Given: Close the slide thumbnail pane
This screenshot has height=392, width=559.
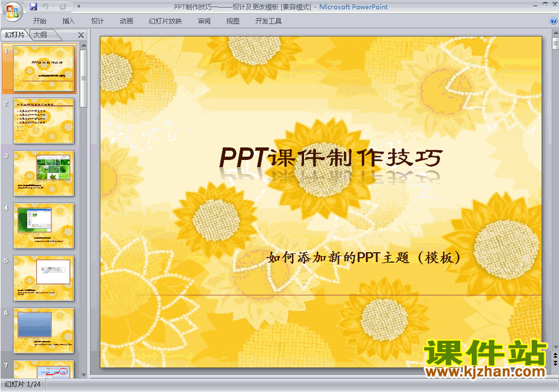Looking at the screenshot, I should [81, 35].
